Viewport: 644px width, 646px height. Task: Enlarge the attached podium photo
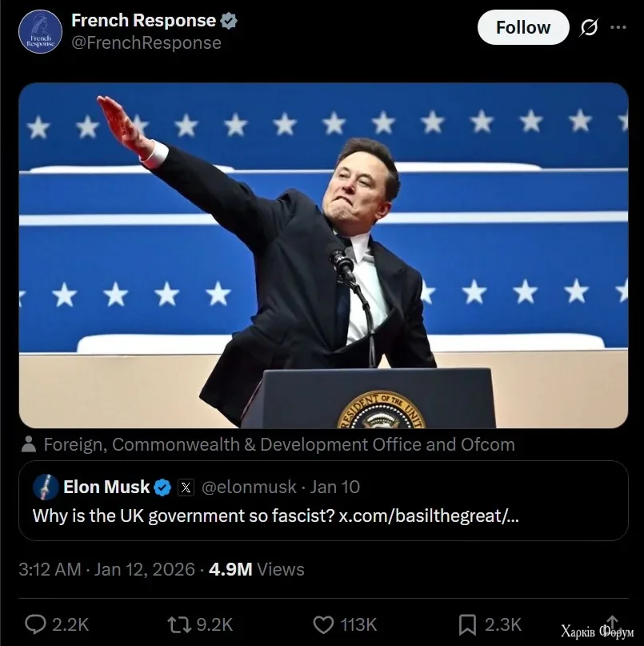323,255
